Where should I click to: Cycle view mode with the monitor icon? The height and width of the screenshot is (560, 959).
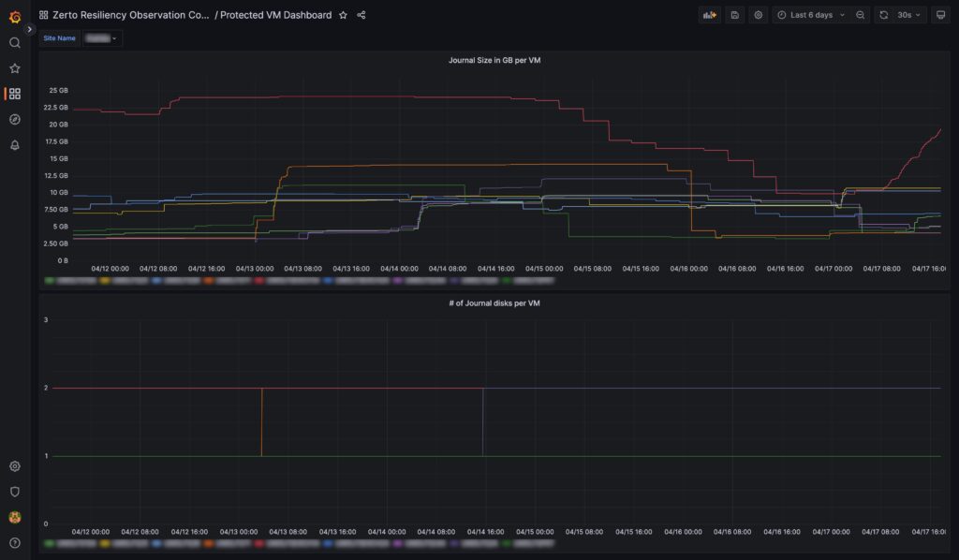coord(940,15)
